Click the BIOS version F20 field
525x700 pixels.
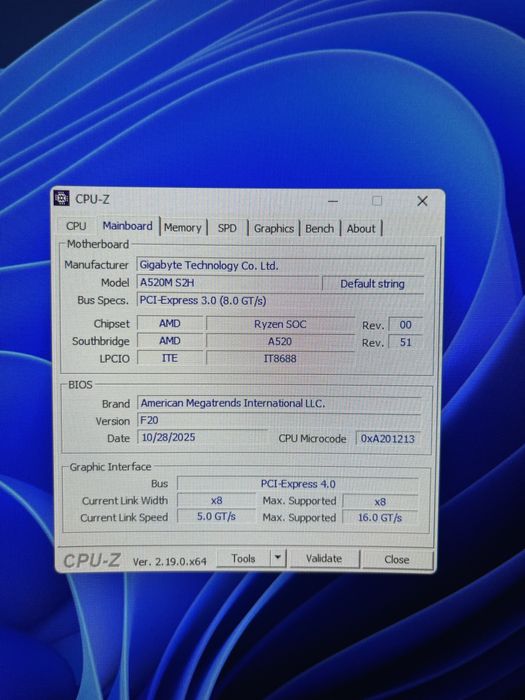pyautogui.click(x=279, y=421)
